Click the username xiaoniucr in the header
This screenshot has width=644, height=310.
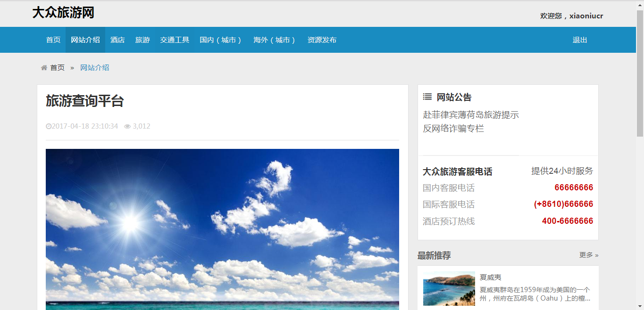tap(586, 16)
